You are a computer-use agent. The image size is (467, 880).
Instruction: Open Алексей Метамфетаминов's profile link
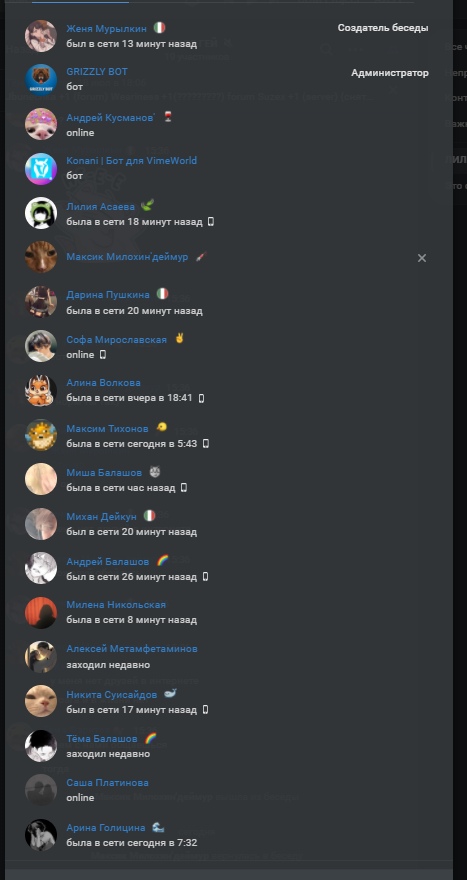click(x=132, y=649)
